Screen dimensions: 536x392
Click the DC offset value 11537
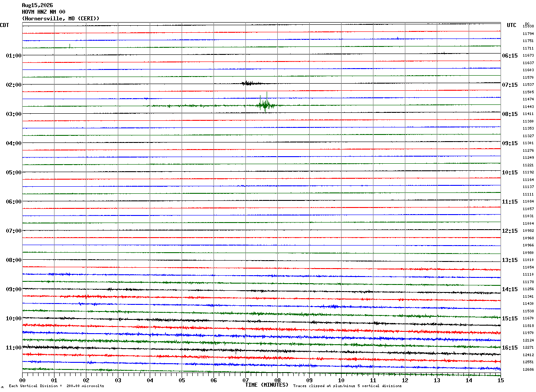528,85
